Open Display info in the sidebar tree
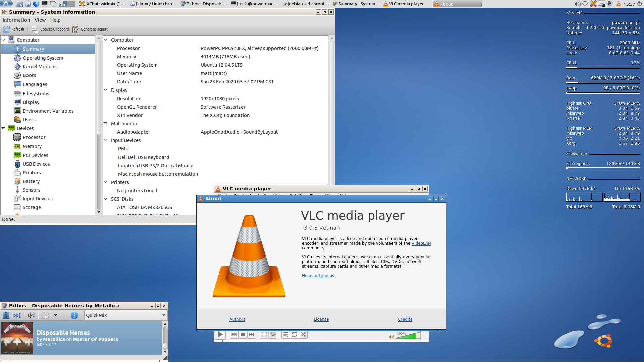This screenshot has width=644, height=362. 31,102
